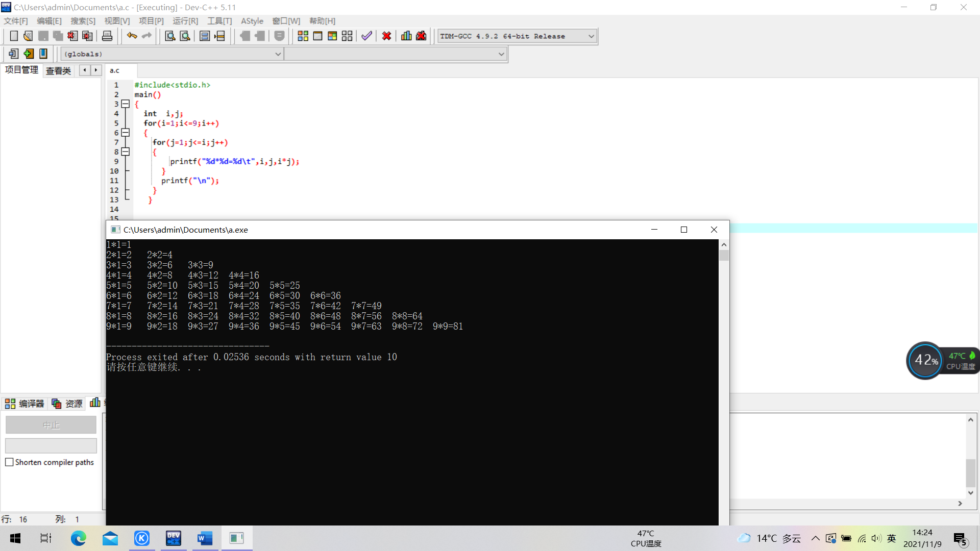Image resolution: width=980 pixels, height=551 pixels.
Task: Select the 编译器 compiler tab
Action: (x=25, y=404)
